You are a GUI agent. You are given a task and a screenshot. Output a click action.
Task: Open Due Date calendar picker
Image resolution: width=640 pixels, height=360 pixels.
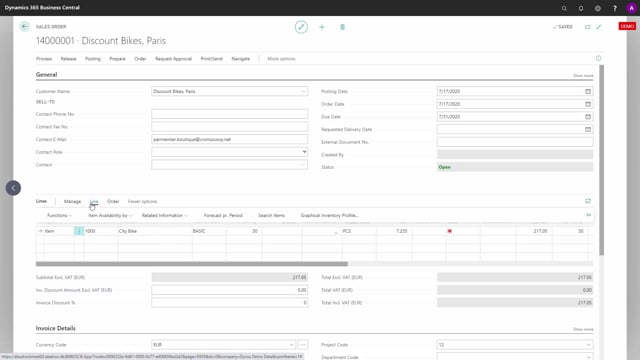tap(588, 117)
